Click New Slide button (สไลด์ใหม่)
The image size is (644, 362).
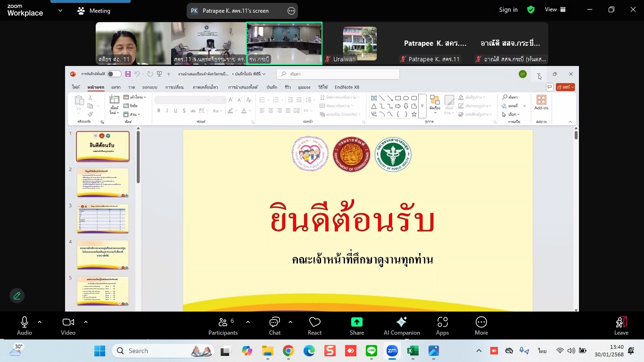[115, 105]
